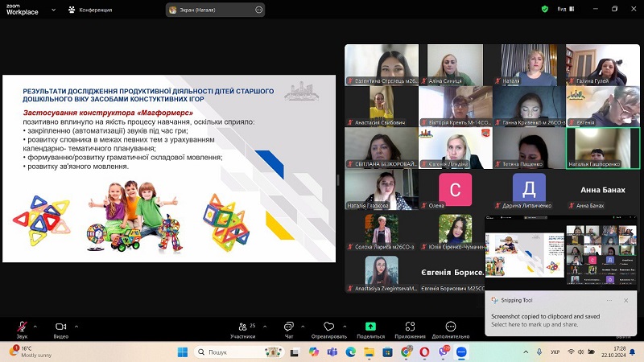Open Microsoft Teams from the taskbar

[x=332, y=352]
